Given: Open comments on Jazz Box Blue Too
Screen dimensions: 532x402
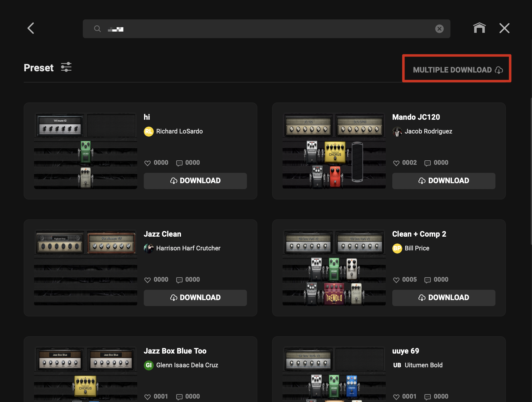Looking at the screenshot, I should pyautogui.click(x=179, y=397).
